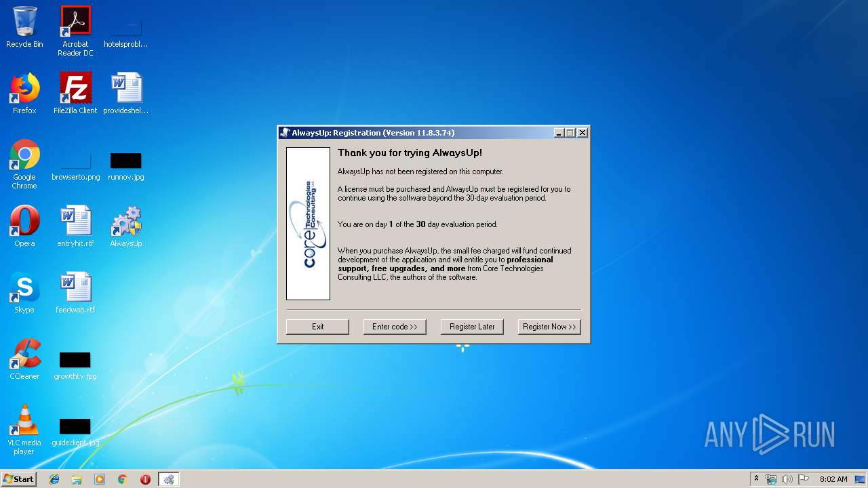Minimize the AlwaysUp Registration dialog
This screenshot has height=488, width=868.
[x=559, y=133]
